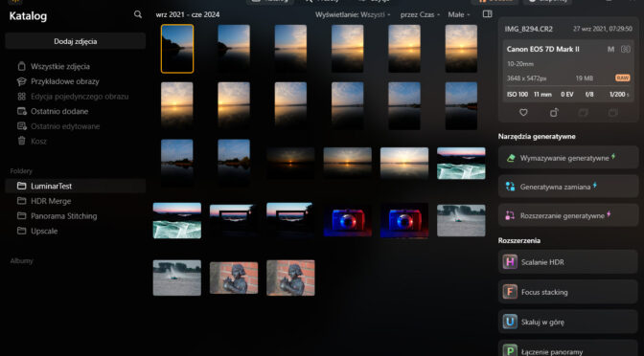Click the 1/200 s shutter speed value
The height and width of the screenshot is (356, 644).
(x=619, y=95)
